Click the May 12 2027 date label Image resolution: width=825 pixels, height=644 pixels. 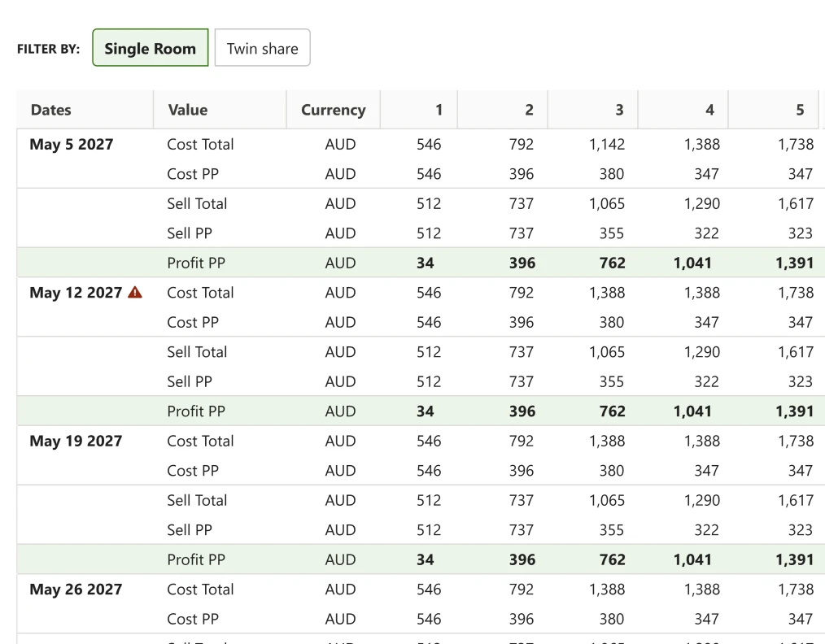(x=76, y=292)
